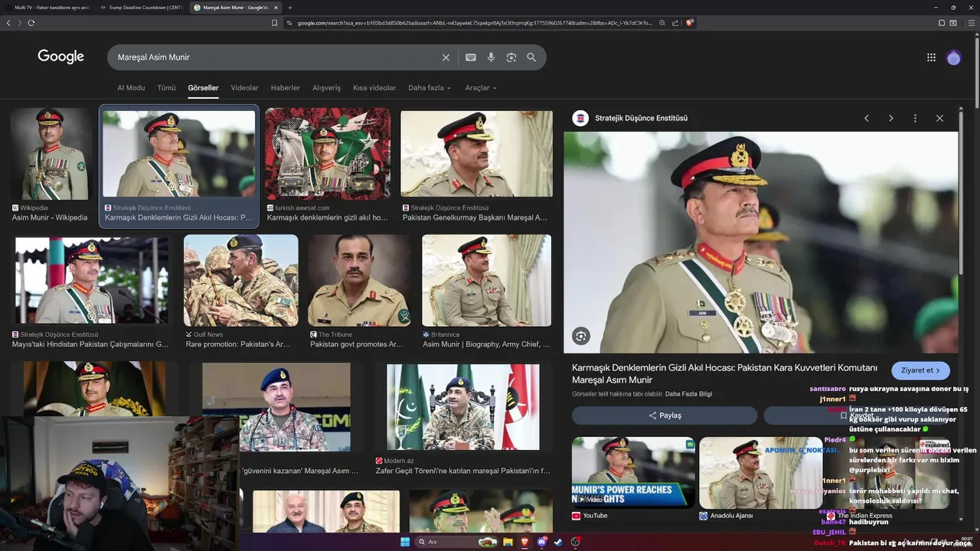
Task: Click the Brave shields icon in address bar
Action: tap(690, 23)
